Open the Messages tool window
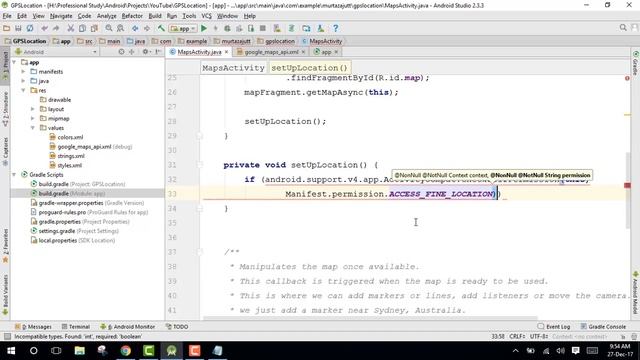 point(33,327)
